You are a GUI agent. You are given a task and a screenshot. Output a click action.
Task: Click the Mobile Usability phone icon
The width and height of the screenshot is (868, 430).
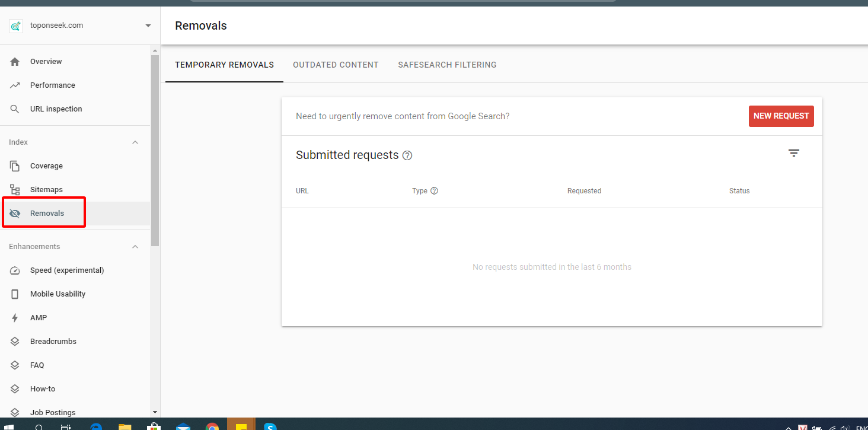tap(15, 294)
